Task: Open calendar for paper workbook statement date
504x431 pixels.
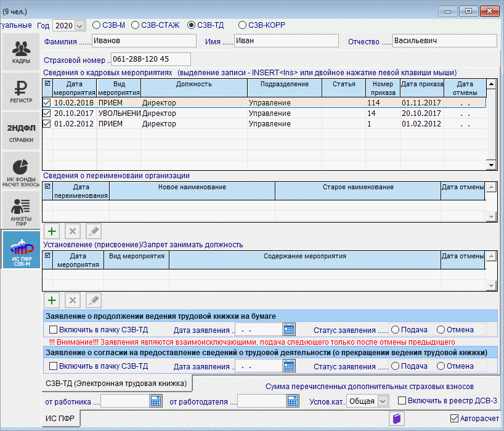Action: (289, 330)
